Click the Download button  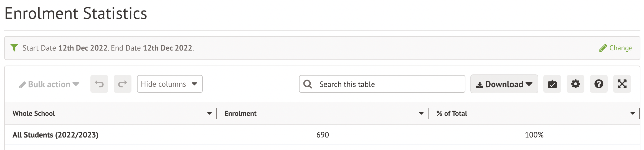(x=504, y=84)
